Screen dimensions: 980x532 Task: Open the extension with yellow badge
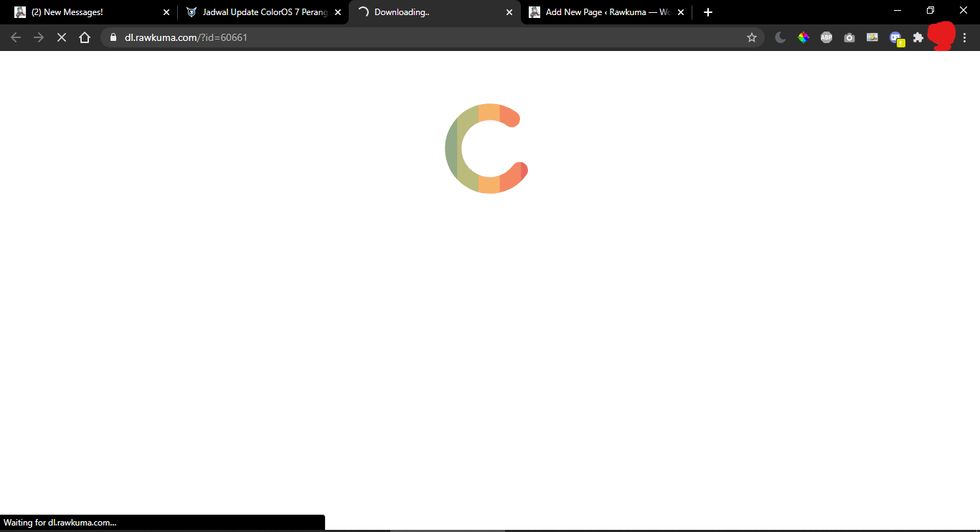click(896, 39)
